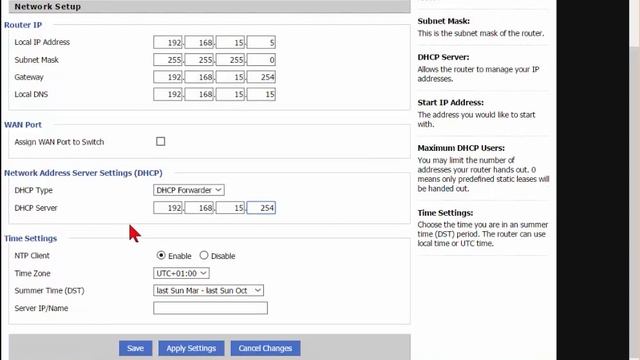640x360 pixels.
Task: Click the Time Settings section title on the form
Action: (31, 238)
